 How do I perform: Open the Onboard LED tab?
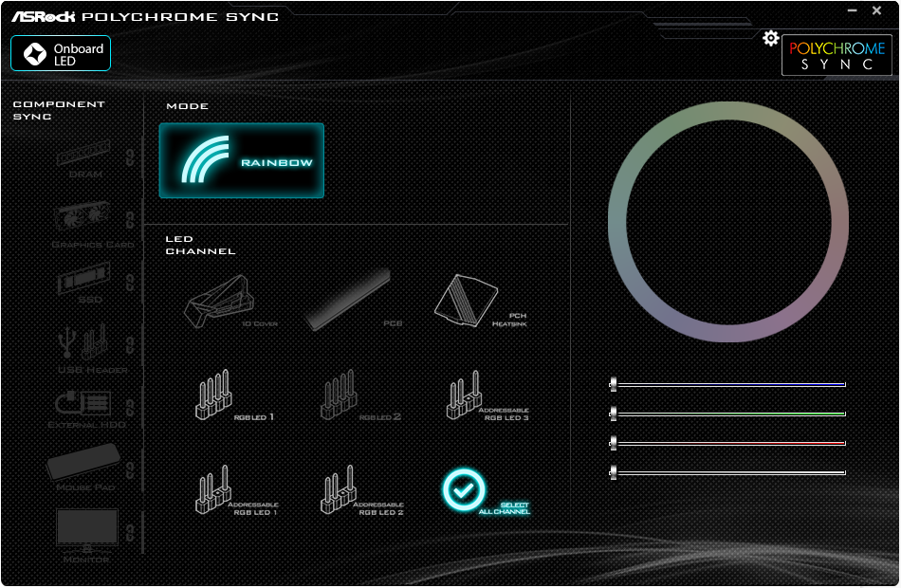[x=61, y=54]
